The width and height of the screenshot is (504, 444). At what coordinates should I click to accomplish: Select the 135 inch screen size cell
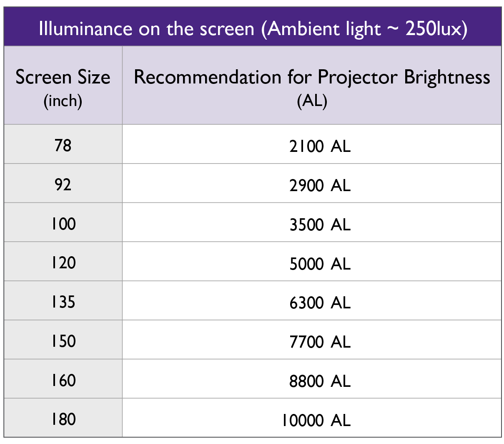click(63, 302)
